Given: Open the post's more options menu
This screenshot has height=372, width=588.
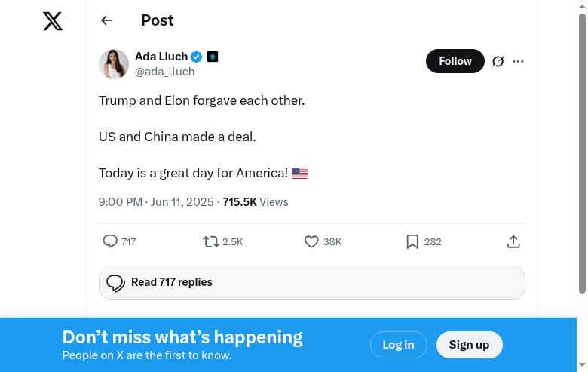Looking at the screenshot, I should pyautogui.click(x=518, y=61).
